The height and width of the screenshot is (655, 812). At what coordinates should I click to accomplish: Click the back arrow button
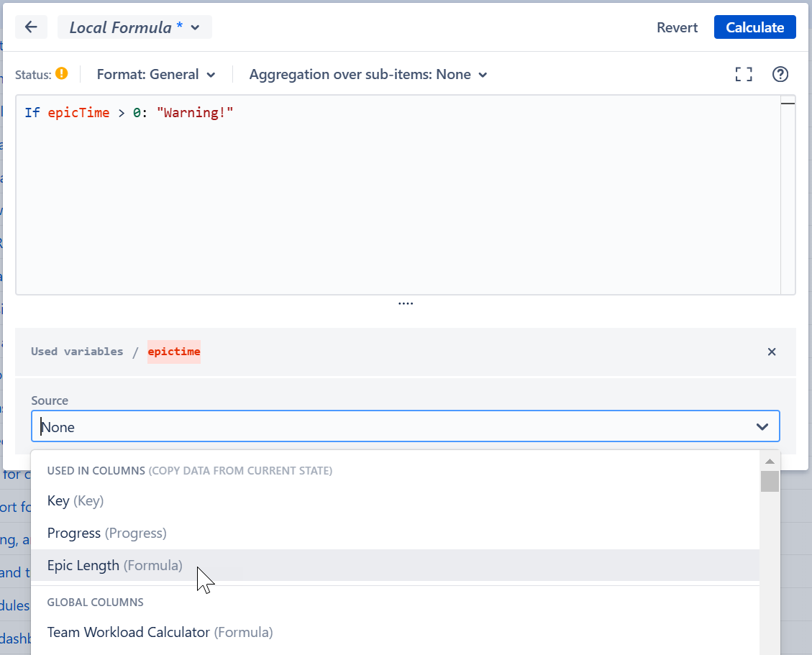click(x=31, y=27)
